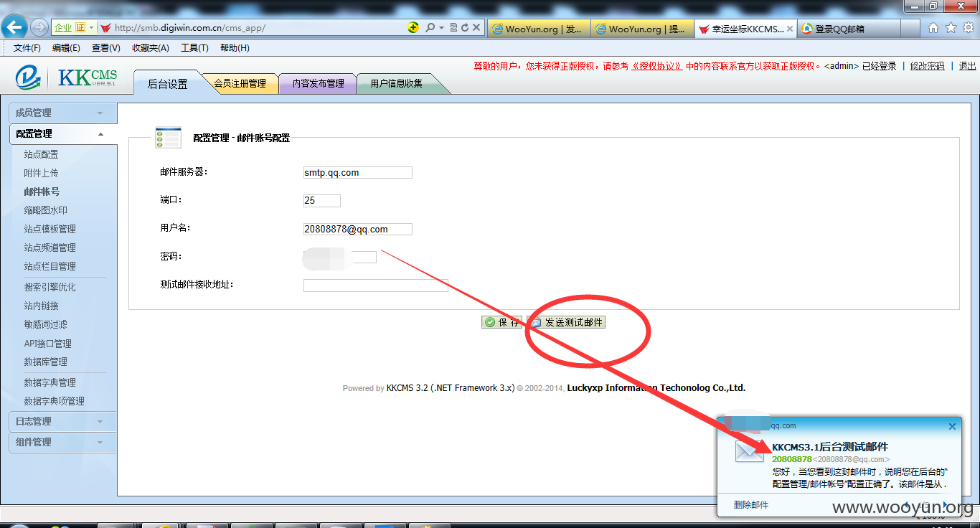Image resolution: width=980 pixels, height=528 pixels.
Task: Click the compatibility view icon
Action: pyautogui.click(x=453, y=28)
